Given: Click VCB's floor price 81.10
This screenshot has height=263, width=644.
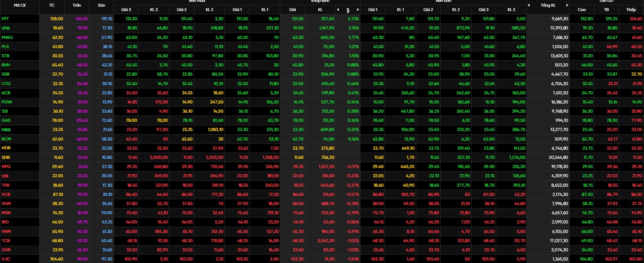Looking at the screenshot, I should point(107,194).
